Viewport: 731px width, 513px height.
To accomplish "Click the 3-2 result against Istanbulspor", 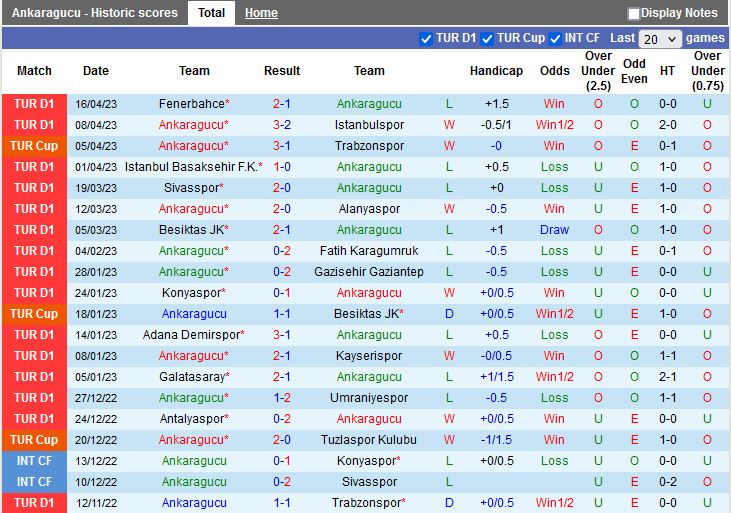I will tap(282, 125).
